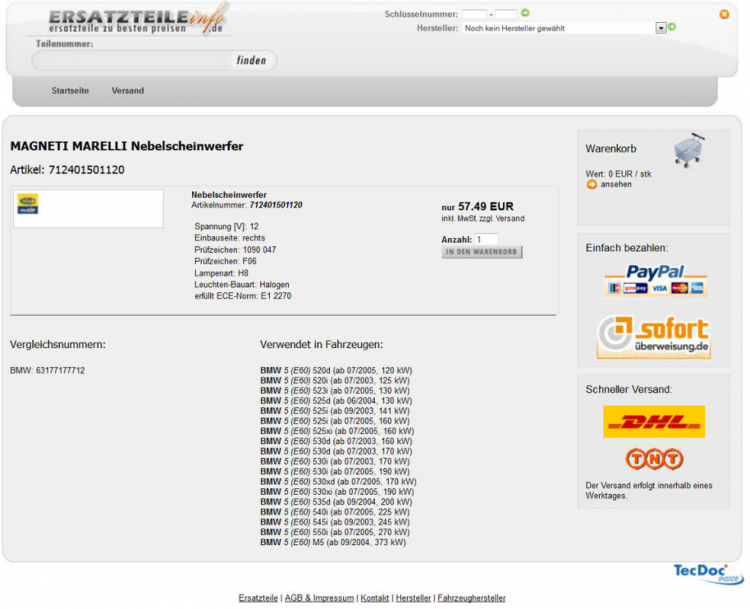Open the Versand menu item
Screen dimensions: 750x609
tap(128, 90)
